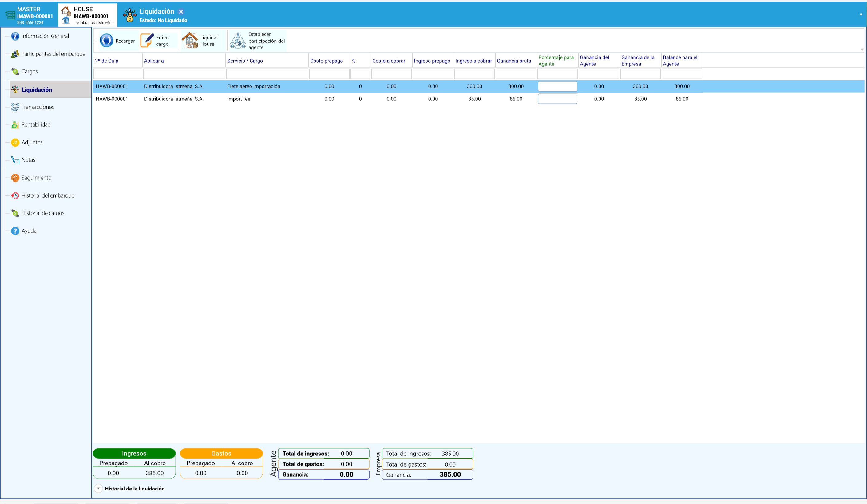Image resolution: width=867 pixels, height=504 pixels.
Task: Switch to the HOUSE IHAWB-000001 tab
Action: pos(88,15)
